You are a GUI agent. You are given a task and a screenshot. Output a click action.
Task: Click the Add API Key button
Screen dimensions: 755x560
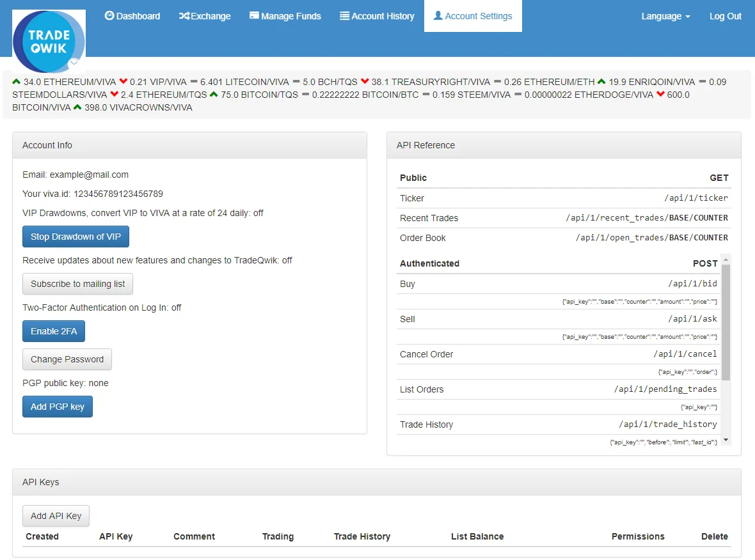pos(56,516)
